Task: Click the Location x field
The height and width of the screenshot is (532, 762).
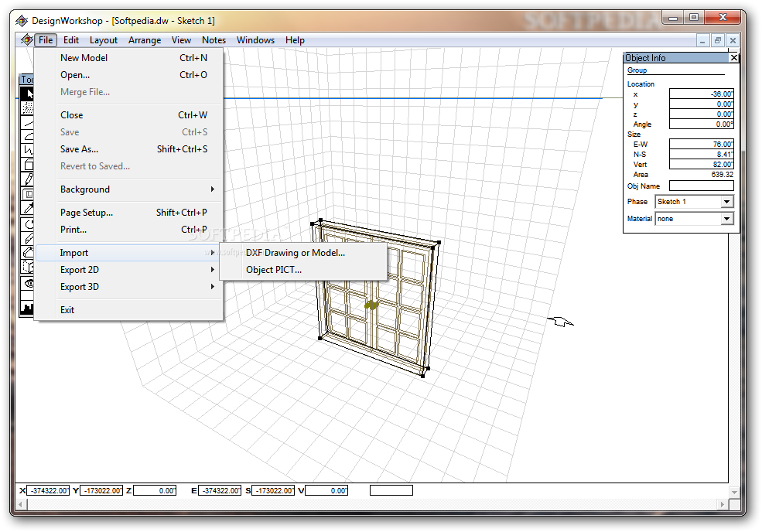Action: pyautogui.click(x=701, y=94)
